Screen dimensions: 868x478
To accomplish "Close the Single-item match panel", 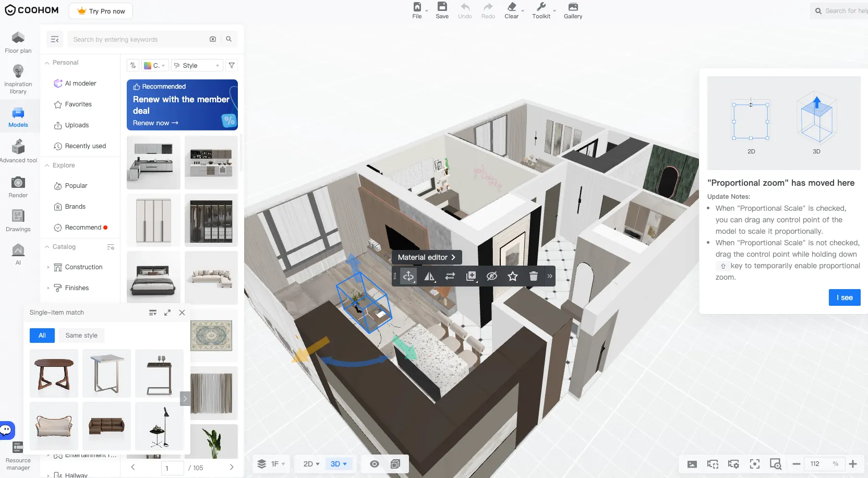I will click(x=182, y=313).
